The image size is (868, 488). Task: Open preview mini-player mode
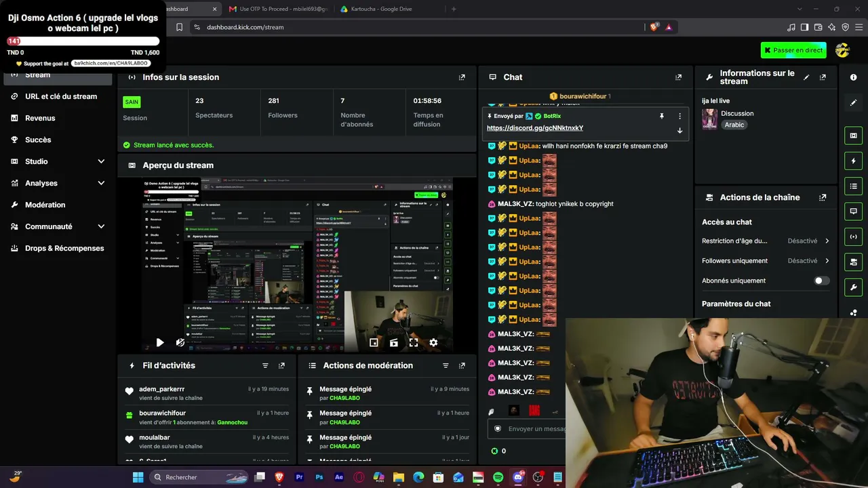point(374,343)
